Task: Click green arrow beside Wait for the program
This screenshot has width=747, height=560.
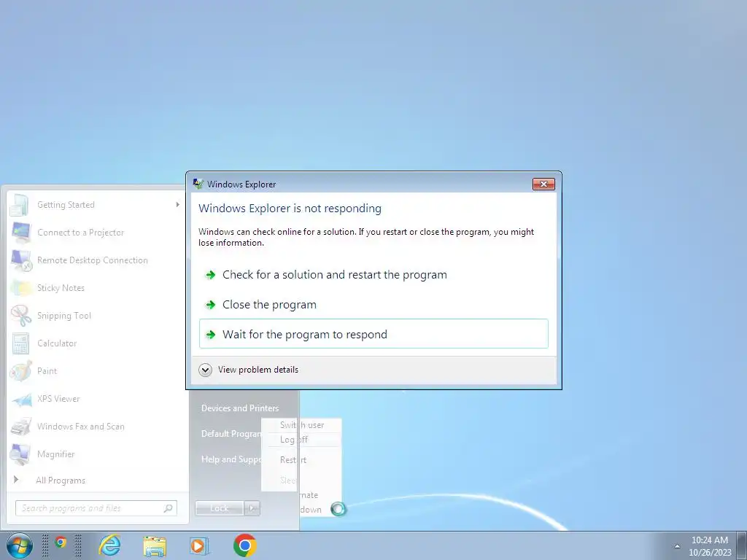Action: pyautogui.click(x=211, y=335)
